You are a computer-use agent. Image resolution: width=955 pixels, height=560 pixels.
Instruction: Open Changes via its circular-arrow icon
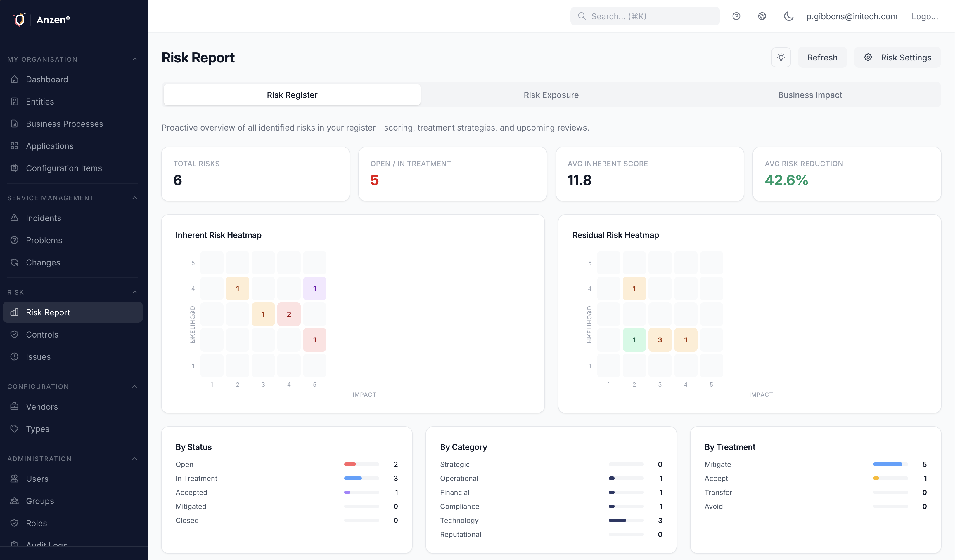(14, 262)
